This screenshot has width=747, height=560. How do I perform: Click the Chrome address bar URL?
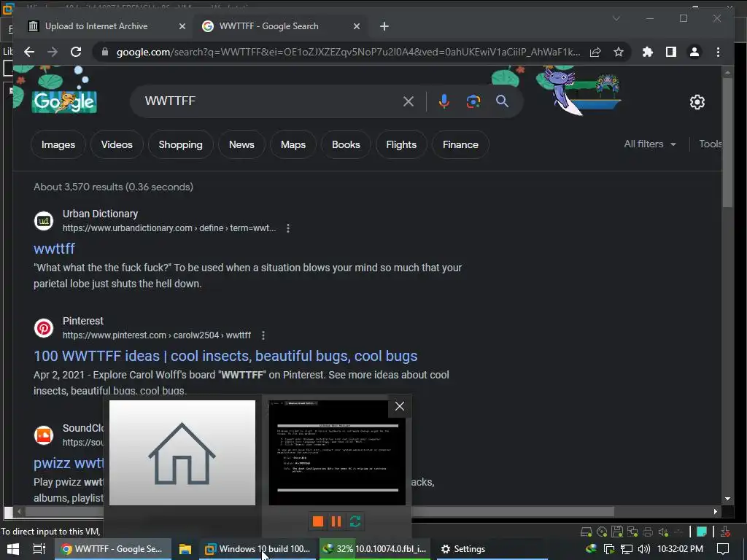348,52
